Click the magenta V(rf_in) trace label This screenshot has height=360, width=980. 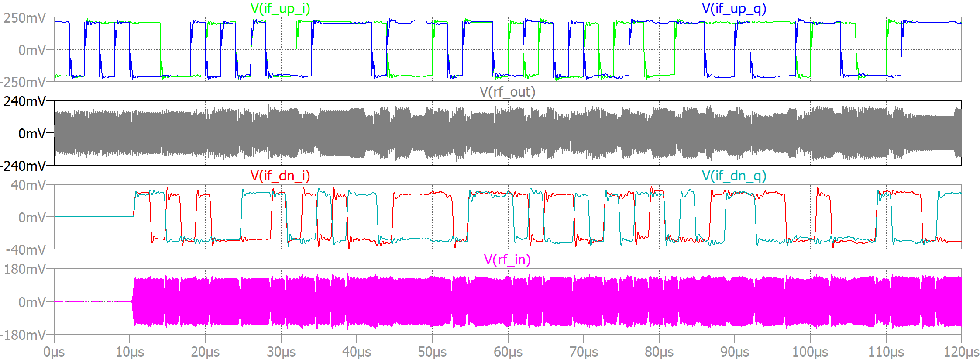pyautogui.click(x=507, y=260)
